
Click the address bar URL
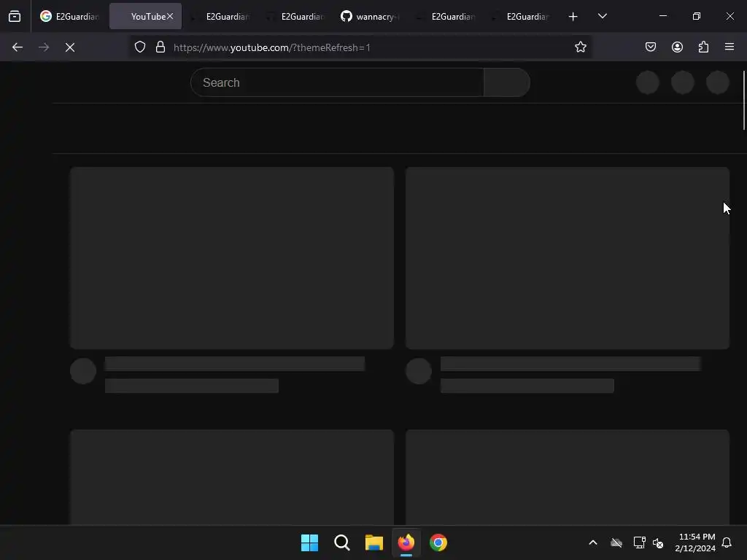(x=271, y=47)
